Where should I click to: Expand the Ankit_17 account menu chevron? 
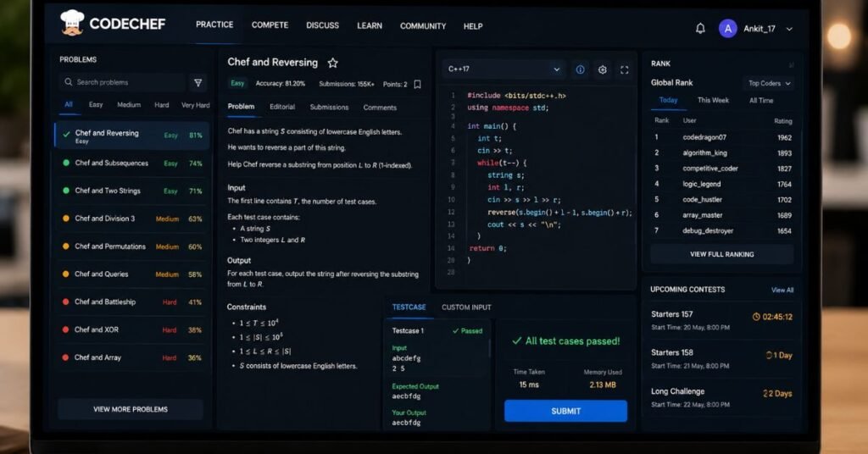[789, 29]
